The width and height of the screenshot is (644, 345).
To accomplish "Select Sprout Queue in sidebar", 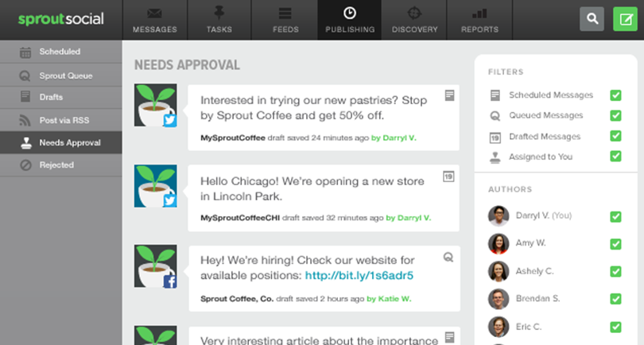I will click(x=65, y=76).
